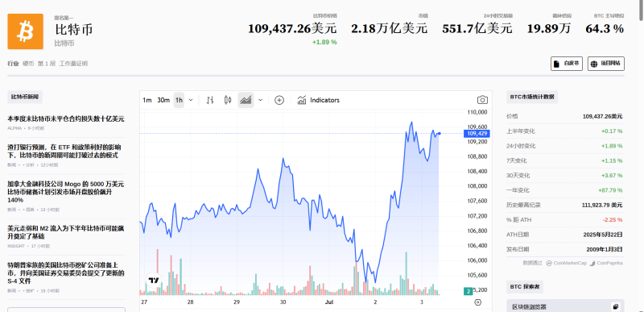
Task: Expand the time interval dropdown arrow
Action: (191, 100)
